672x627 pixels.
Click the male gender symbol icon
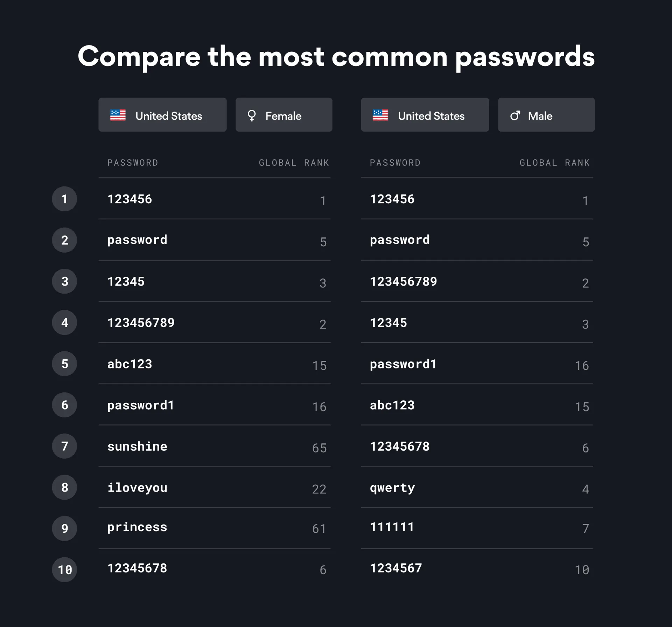click(x=515, y=115)
